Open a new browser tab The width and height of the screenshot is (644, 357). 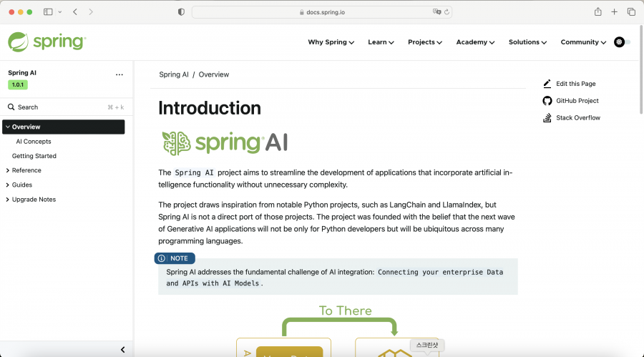[x=614, y=12]
